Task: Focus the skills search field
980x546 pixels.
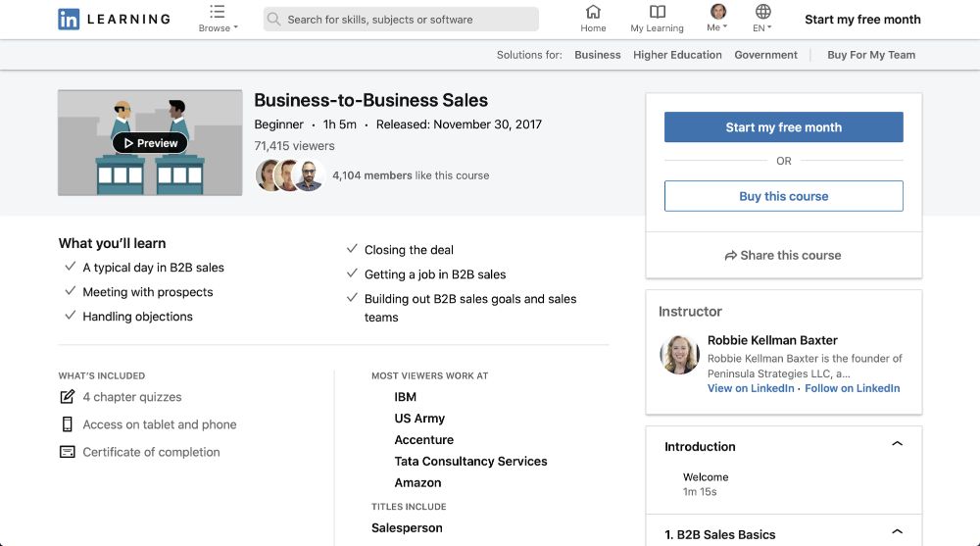Action: pyautogui.click(x=401, y=20)
